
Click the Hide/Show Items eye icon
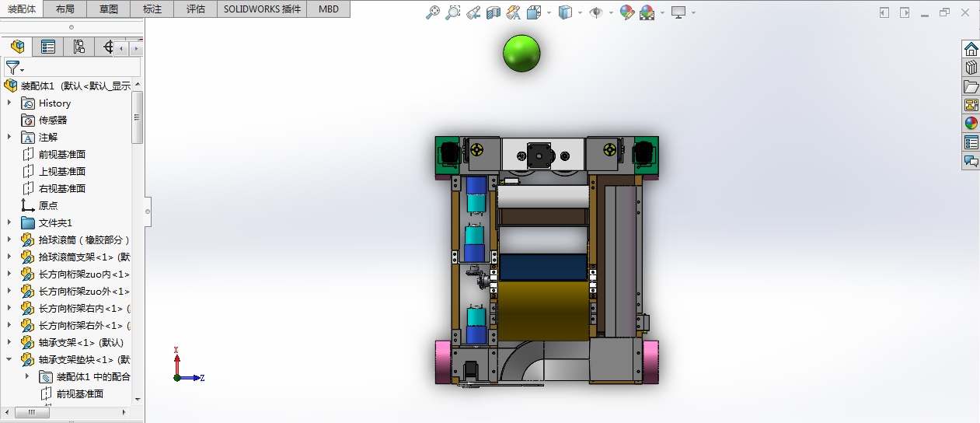point(596,12)
